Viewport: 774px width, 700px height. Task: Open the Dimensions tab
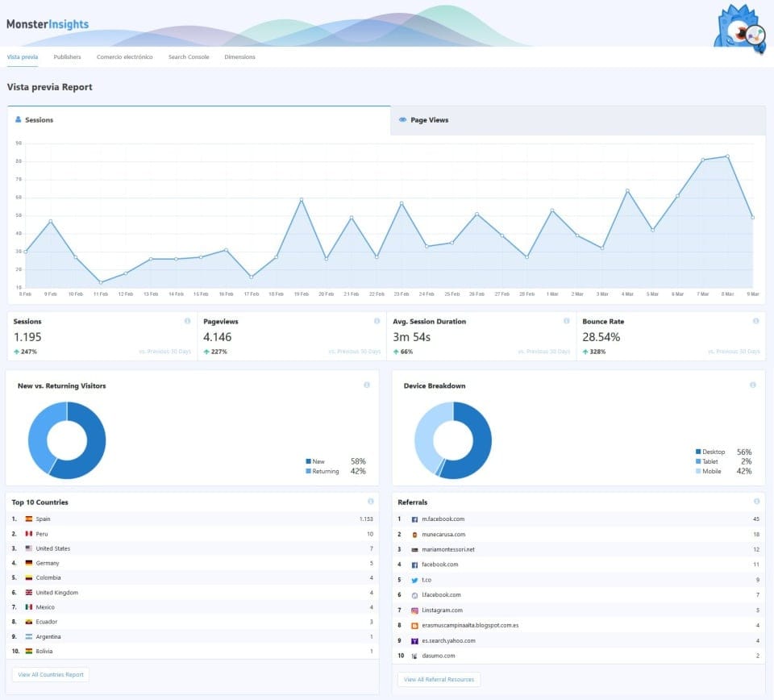[x=240, y=56]
